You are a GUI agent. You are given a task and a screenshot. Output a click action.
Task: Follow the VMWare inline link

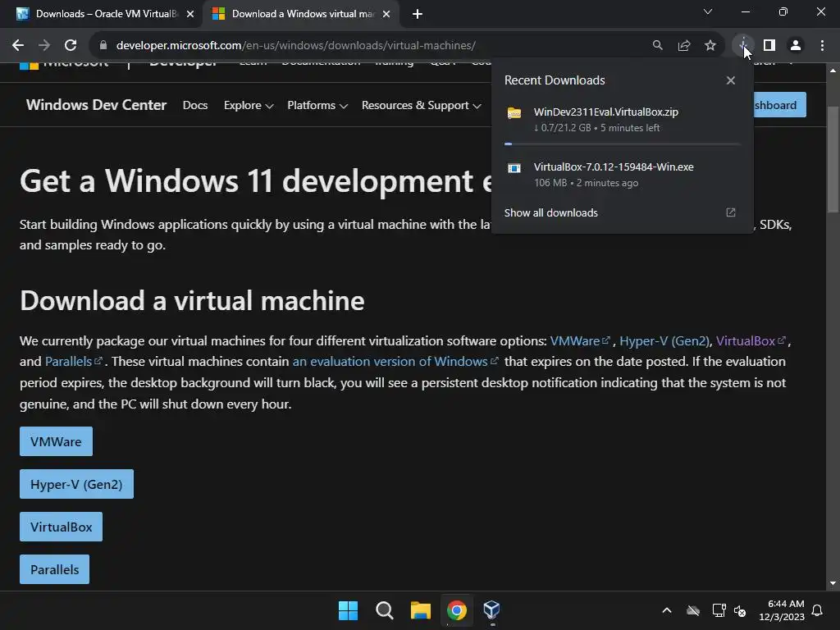click(580, 341)
